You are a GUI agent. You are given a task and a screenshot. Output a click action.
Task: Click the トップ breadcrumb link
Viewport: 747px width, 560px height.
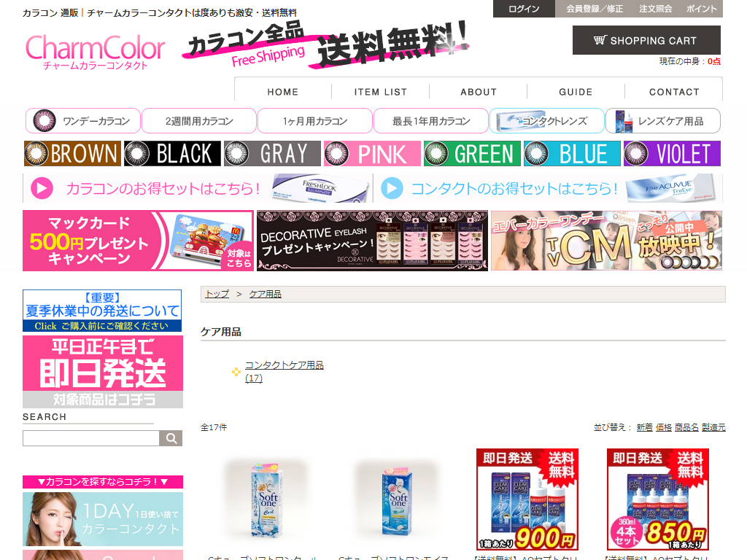[x=217, y=294]
